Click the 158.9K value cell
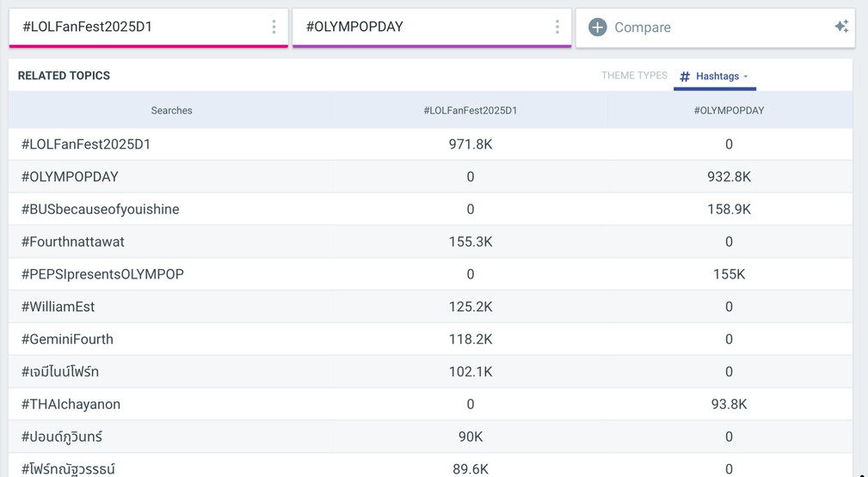This screenshot has width=868, height=477. [729, 209]
